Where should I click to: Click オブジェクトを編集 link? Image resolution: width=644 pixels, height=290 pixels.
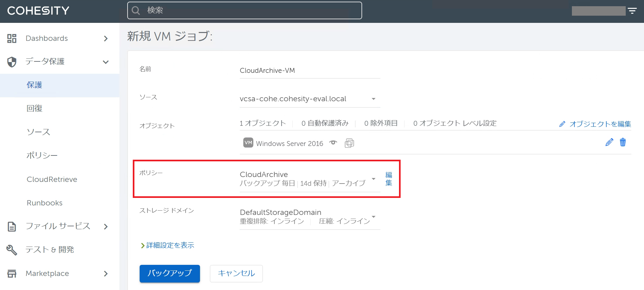(600, 124)
